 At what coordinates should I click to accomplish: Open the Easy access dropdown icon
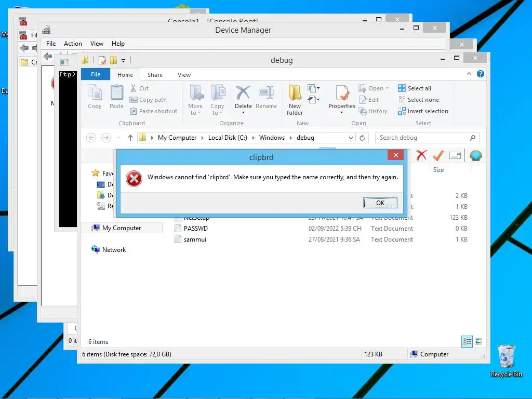[x=313, y=99]
